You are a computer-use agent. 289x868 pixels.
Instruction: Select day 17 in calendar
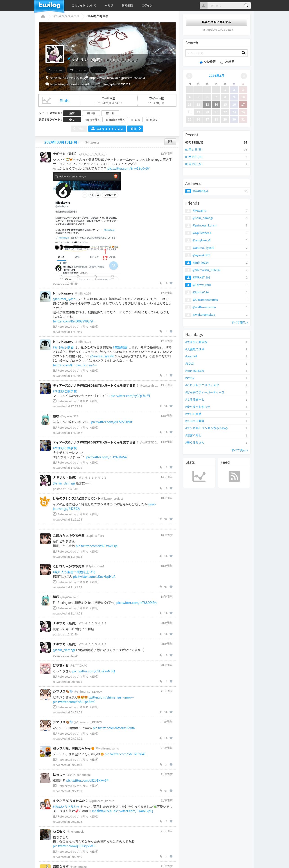(x=243, y=105)
